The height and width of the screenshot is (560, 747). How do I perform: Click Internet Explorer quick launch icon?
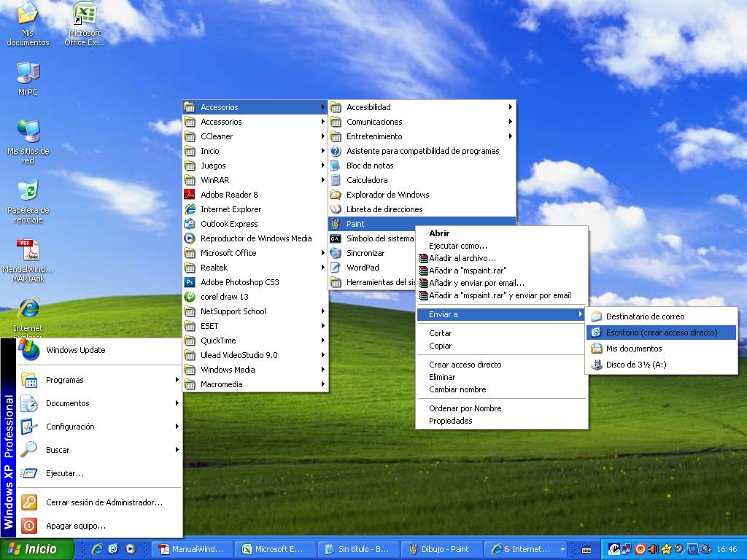(97, 549)
